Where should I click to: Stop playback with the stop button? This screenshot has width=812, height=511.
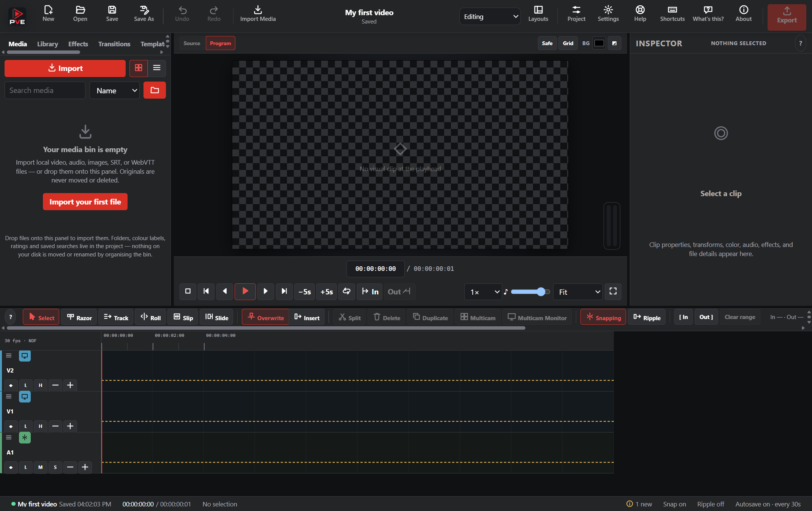[188, 291]
